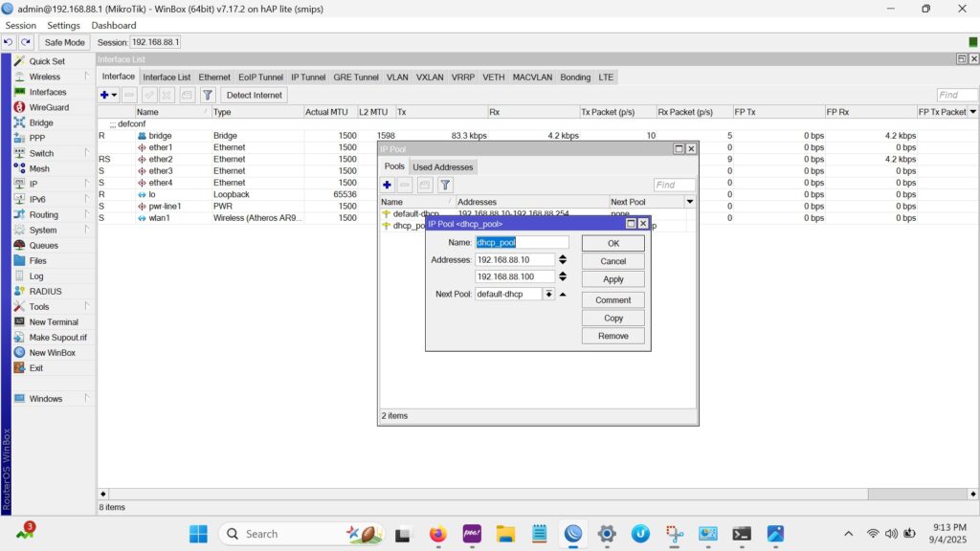Click remove icon in IP Pool toolbar
This screenshot has height=551, width=980.
coord(405,185)
